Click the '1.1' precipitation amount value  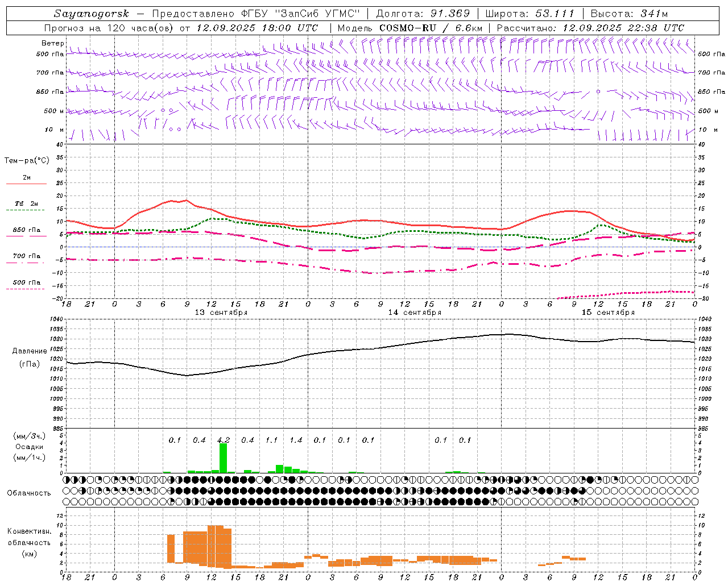[272, 440]
